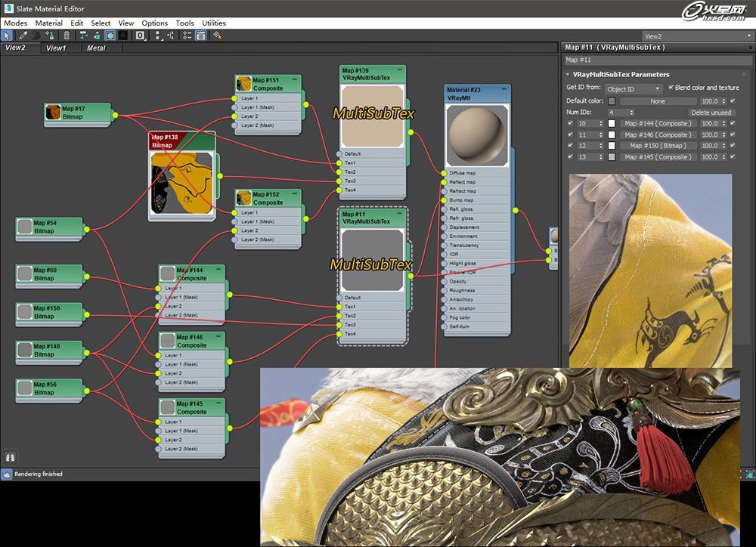Click the Map #54 Bitmap node thumbnail icon
The height and width of the screenshot is (547, 756).
pyautogui.click(x=25, y=227)
